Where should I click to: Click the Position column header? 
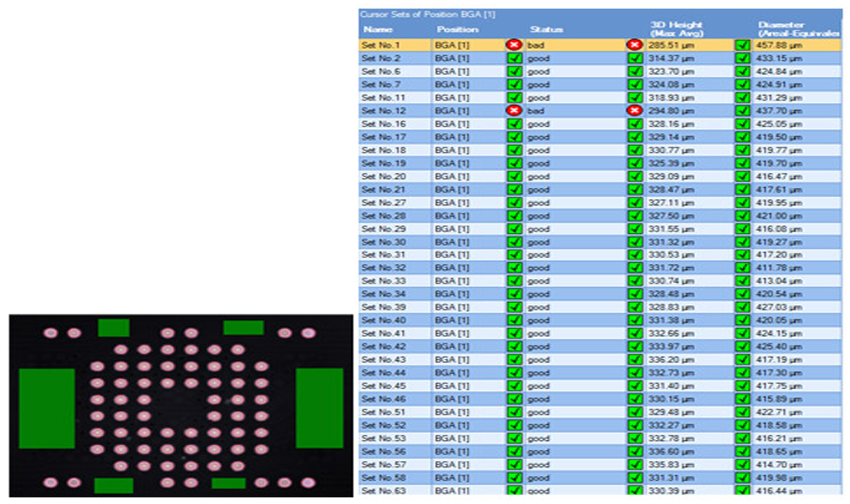coord(457,29)
